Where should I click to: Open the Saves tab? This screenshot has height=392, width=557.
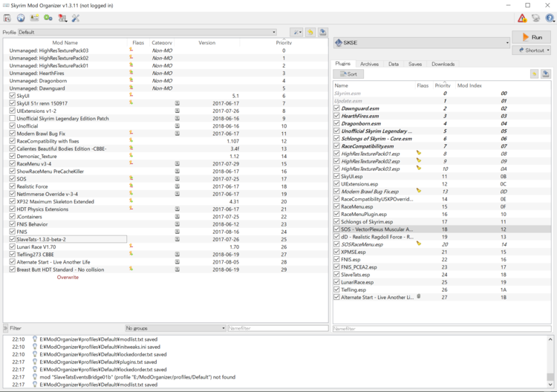coord(415,65)
